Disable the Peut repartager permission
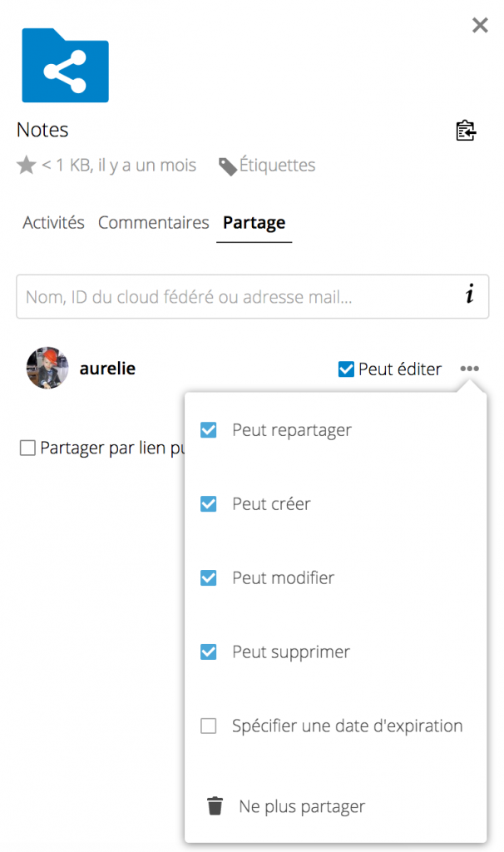Image resolution: width=504 pixels, height=852 pixels. pyautogui.click(x=208, y=429)
